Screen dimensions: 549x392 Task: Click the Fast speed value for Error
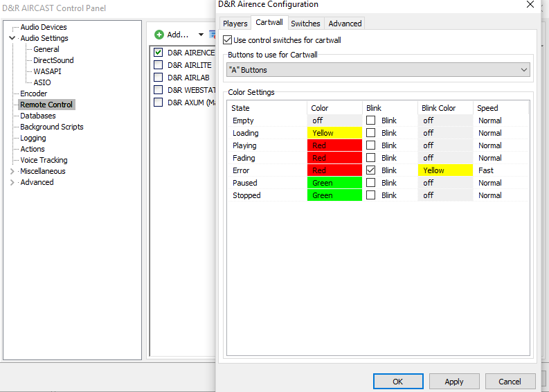click(x=486, y=170)
